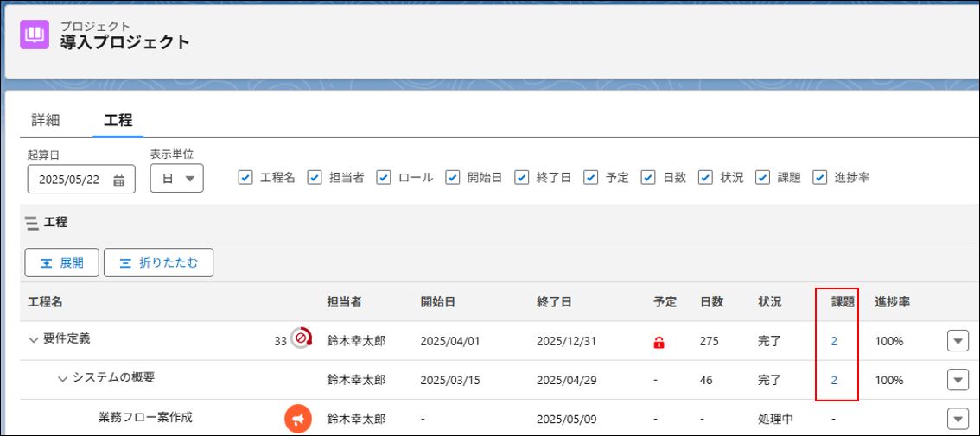Click the 折りたたむ button
The width and height of the screenshot is (980, 436).
[x=158, y=263]
